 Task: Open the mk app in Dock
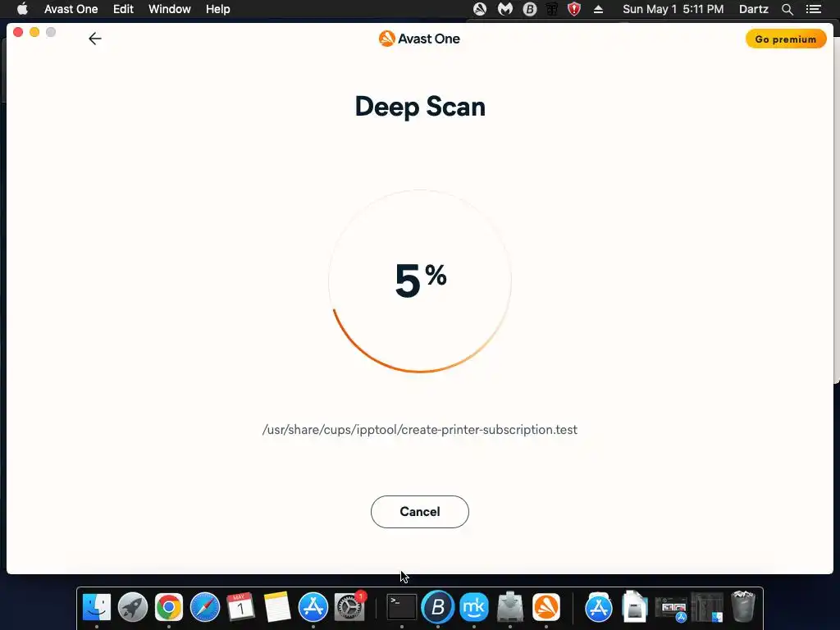[474, 607]
